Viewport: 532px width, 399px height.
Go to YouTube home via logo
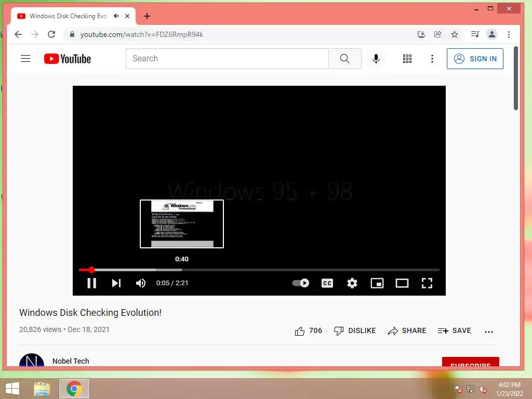click(68, 59)
